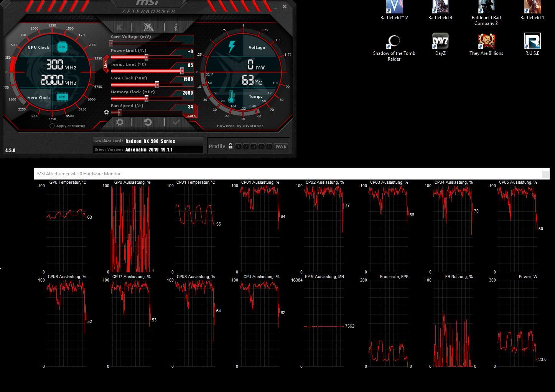Click the Core Clock value 1580
The height and width of the screenshot is (392, 555).
click(x=188, y=79)
